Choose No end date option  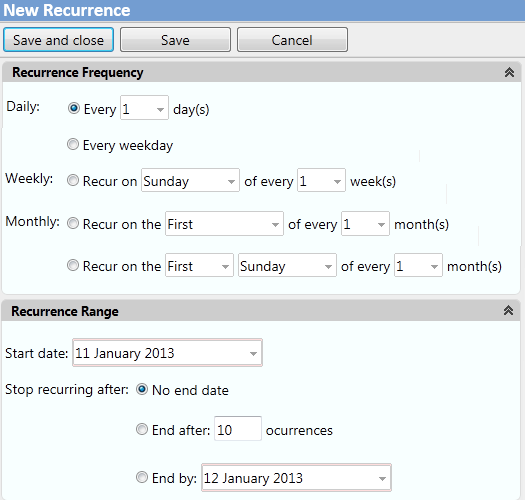(x=142, y=389)
